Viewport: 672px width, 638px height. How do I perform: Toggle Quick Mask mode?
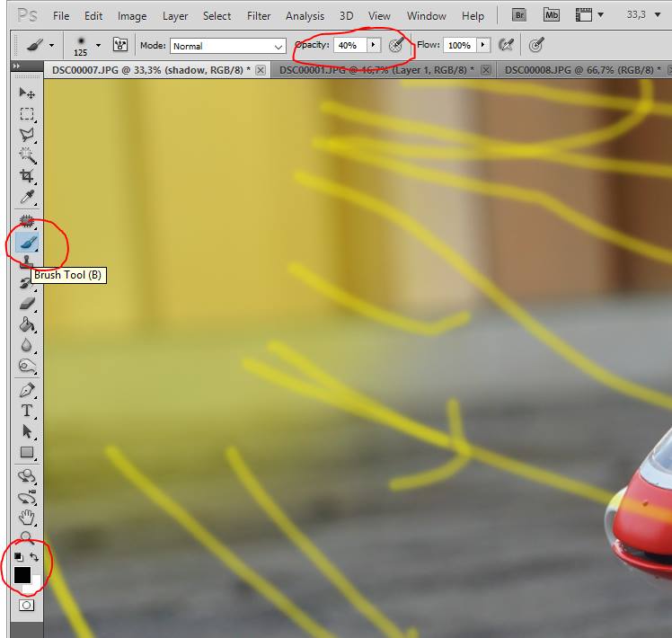[x=27, y=605]
